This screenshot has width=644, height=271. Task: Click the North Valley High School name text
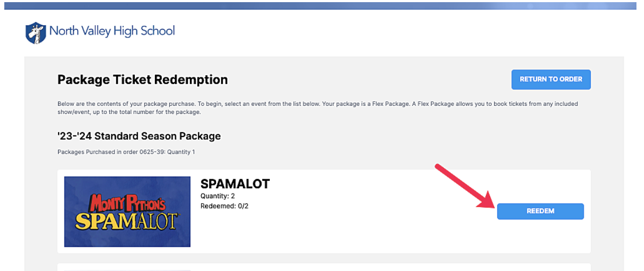pyautogui.click(x=112, y=31)
